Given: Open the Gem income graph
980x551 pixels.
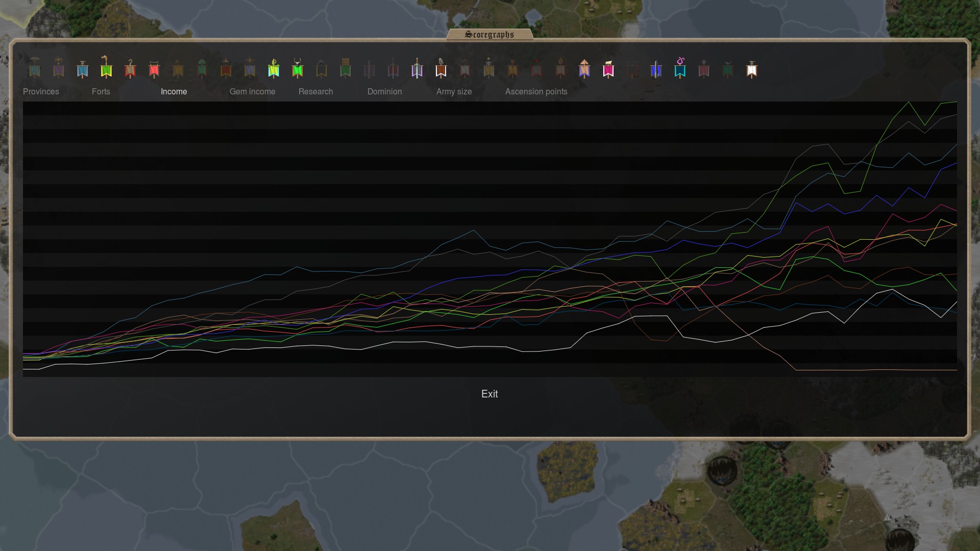Looking at the screenshot, I should pyautogui.click(x=252, y=91).
